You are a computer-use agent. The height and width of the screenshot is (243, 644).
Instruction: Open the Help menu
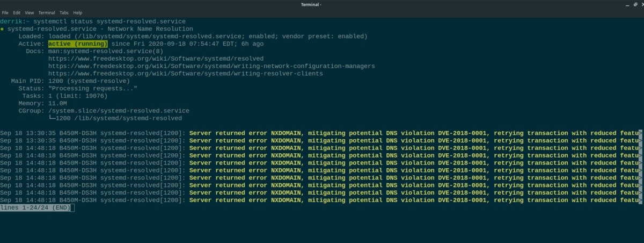tap(78, 12)
